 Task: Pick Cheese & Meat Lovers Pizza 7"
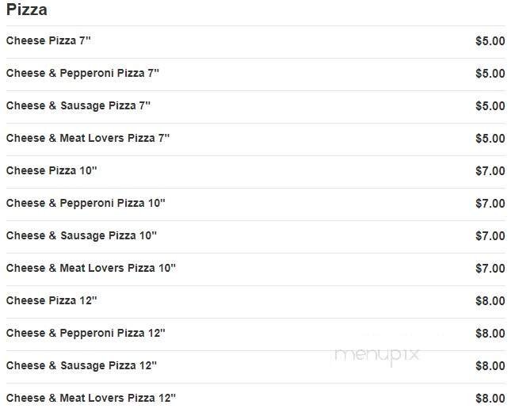point(88,138)
